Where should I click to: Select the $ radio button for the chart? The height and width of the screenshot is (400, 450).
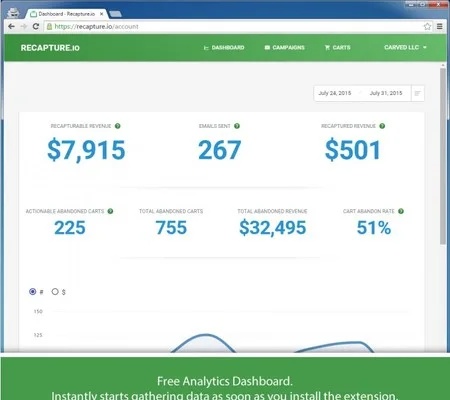point(55,292)
